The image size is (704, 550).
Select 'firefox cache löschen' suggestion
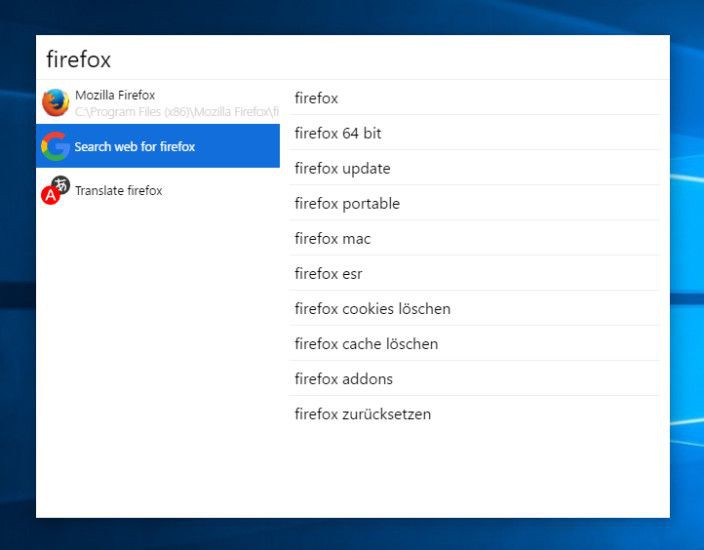[x=474, y=343]
